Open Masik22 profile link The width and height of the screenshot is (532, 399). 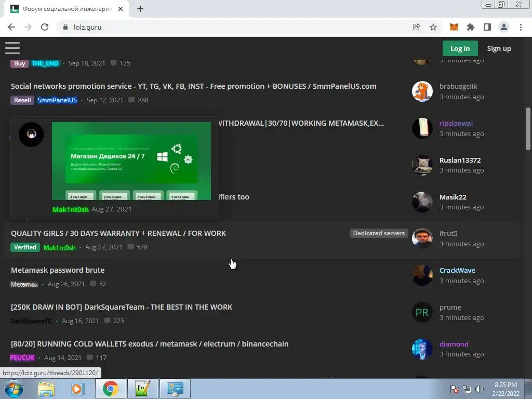453,197
